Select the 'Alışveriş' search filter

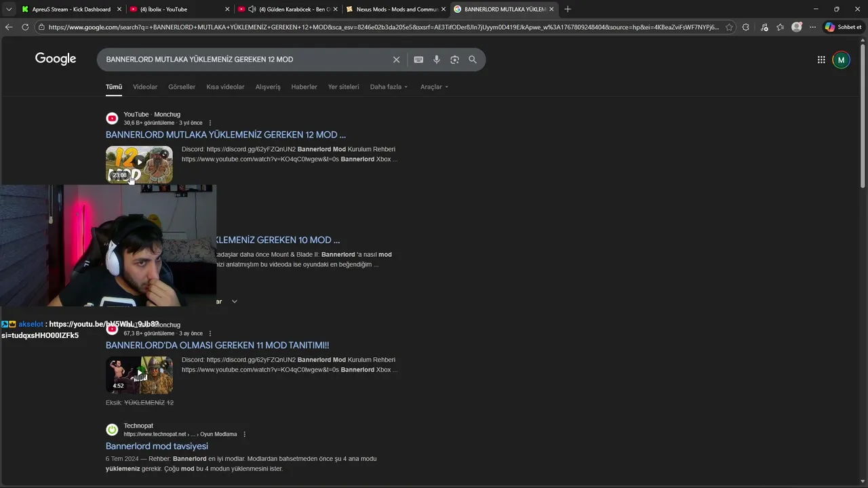[268, 87]
